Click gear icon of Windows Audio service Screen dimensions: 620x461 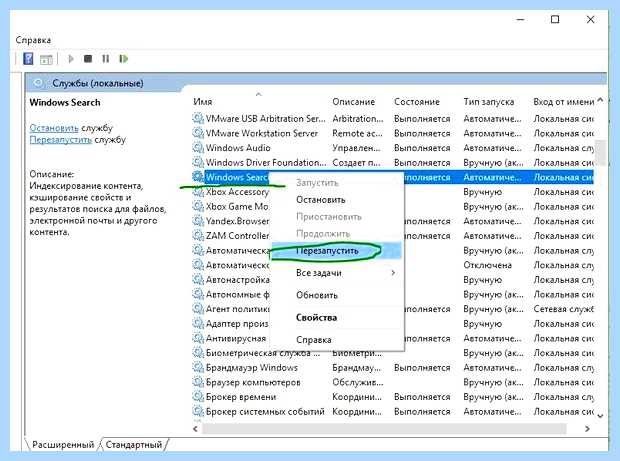pos(198,147)
